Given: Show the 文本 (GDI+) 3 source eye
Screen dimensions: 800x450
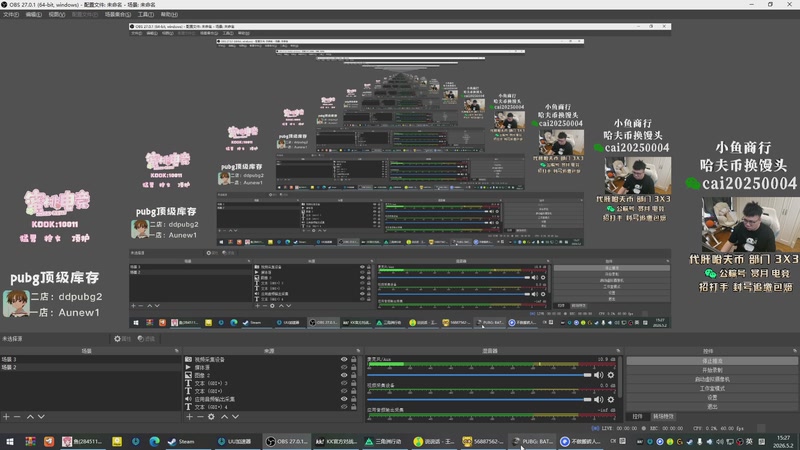Looking at the screenshot, I should [344, 383].
